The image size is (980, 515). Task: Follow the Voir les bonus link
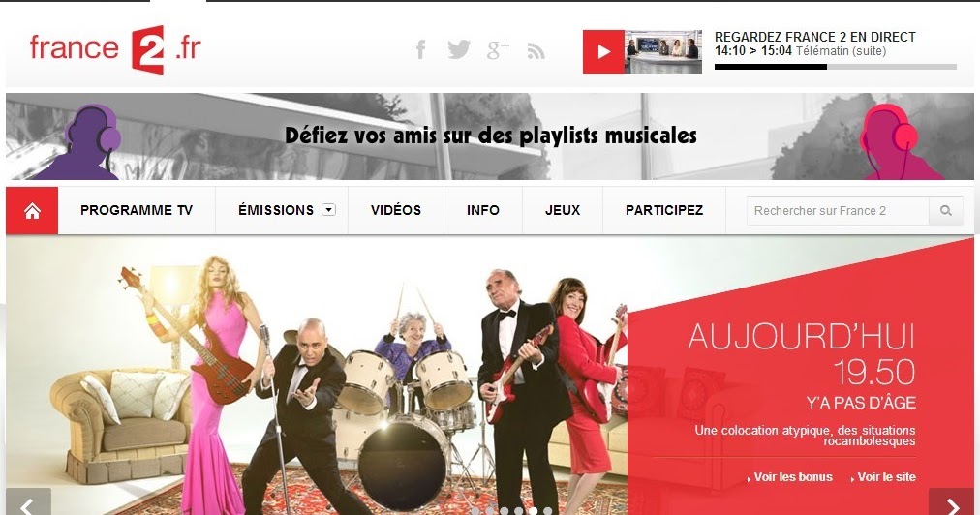click(790, 477)
